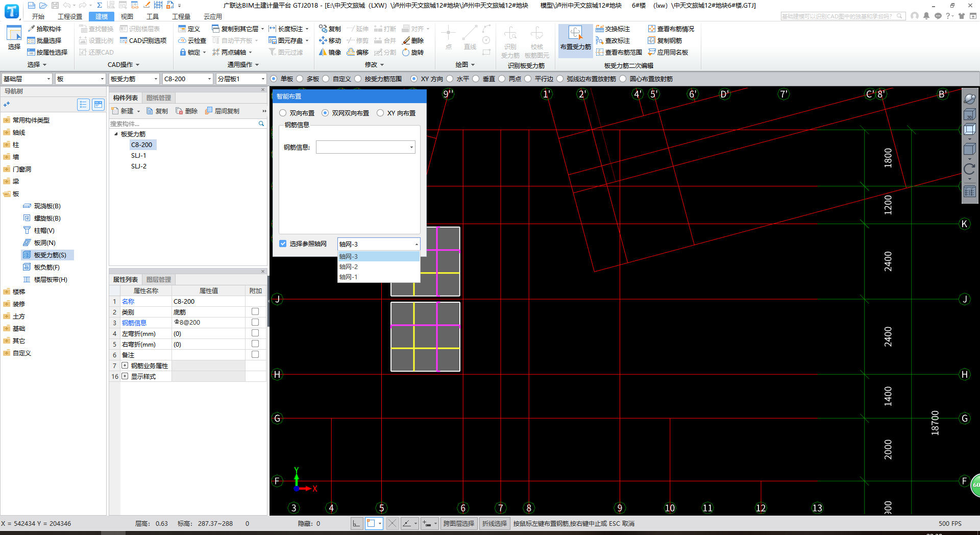The image size is (980, 535).
Task: Click the 云检查 cloud check icon
Action: click(x=182, y=40)
